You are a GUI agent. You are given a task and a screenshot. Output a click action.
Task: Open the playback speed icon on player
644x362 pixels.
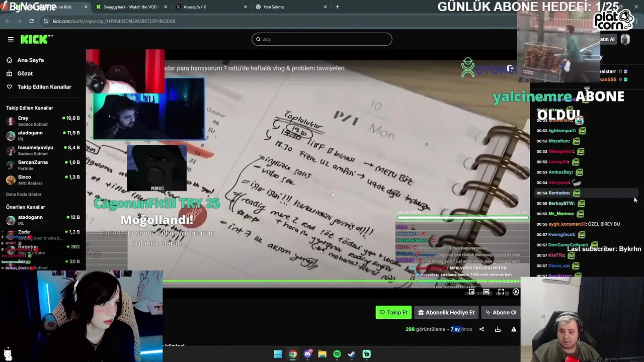click(516, 292)
